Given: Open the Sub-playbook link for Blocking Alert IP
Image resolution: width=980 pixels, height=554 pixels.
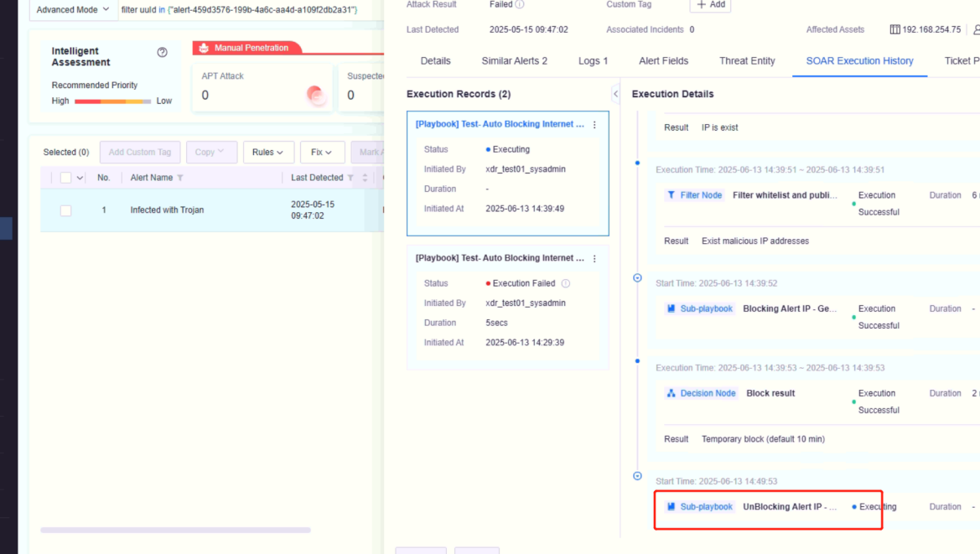Looking at the screenshot, I should point(706,308).
